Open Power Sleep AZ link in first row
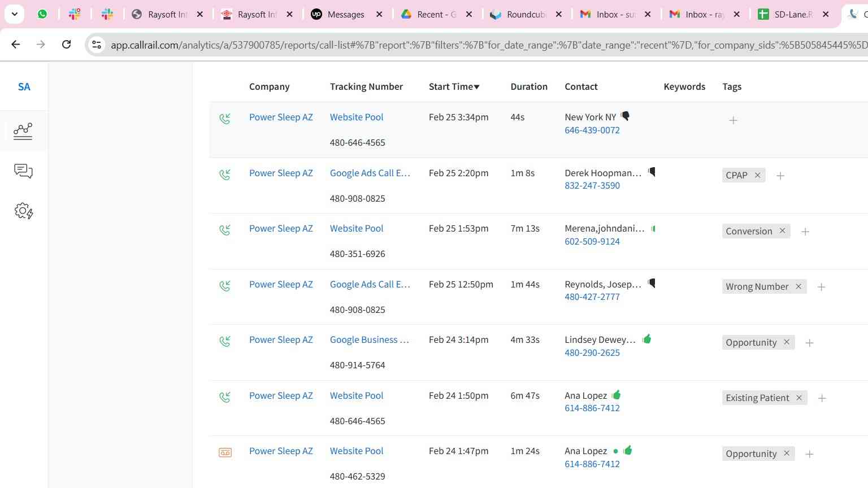 (x=281, y=117)
